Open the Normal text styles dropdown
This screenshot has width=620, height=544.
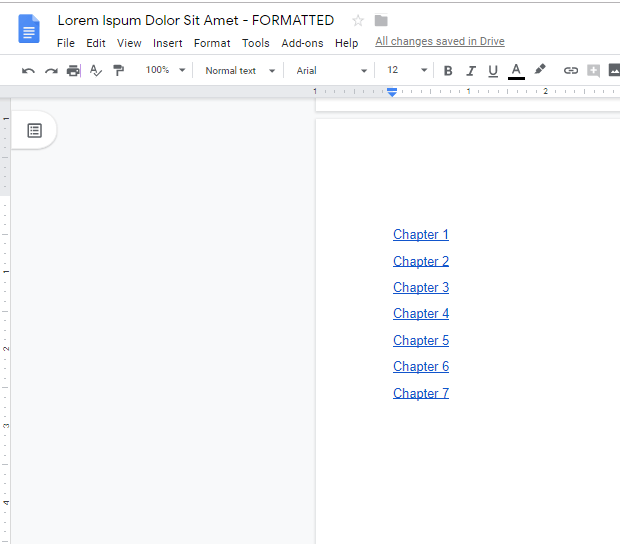pos(240,71)
